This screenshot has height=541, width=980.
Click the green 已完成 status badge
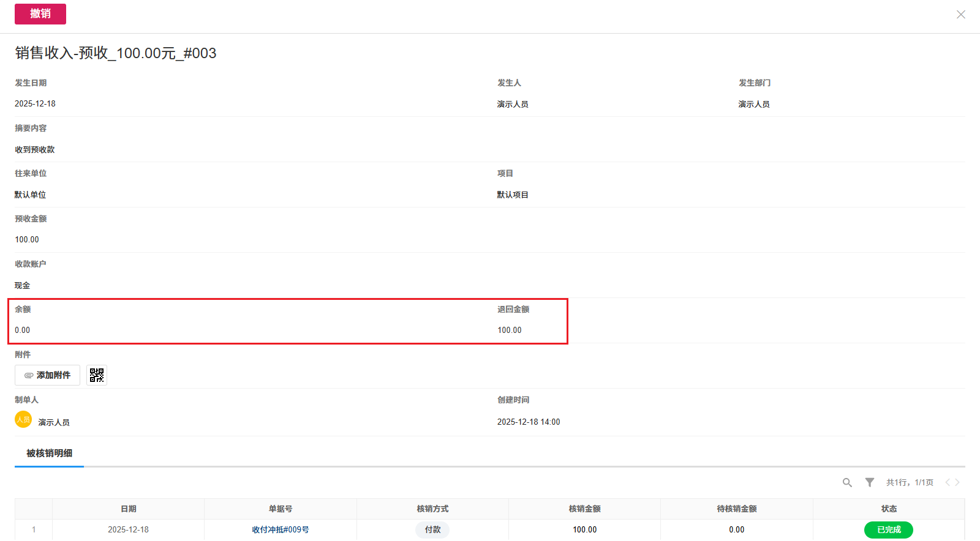[888, 530]
